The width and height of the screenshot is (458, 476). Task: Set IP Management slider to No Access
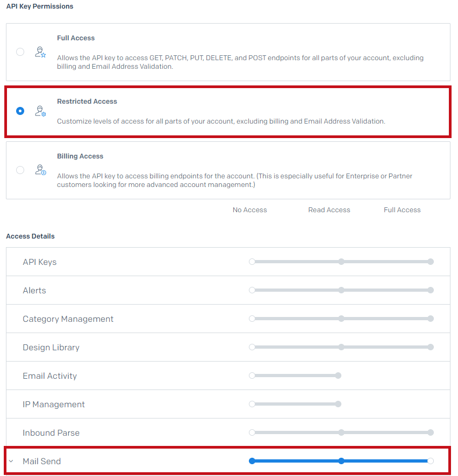click(x=252, y=404)
